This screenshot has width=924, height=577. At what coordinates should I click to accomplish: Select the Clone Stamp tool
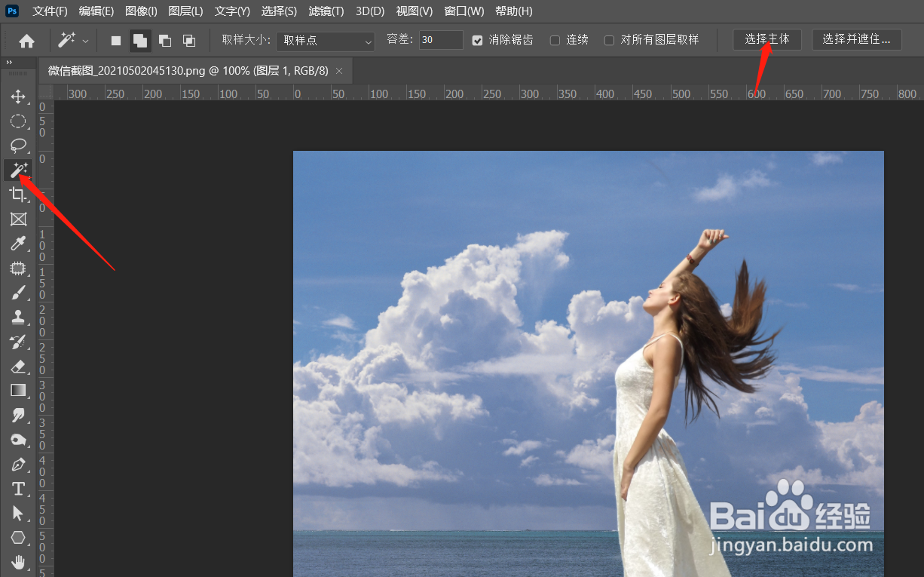(x=18, y=317)
